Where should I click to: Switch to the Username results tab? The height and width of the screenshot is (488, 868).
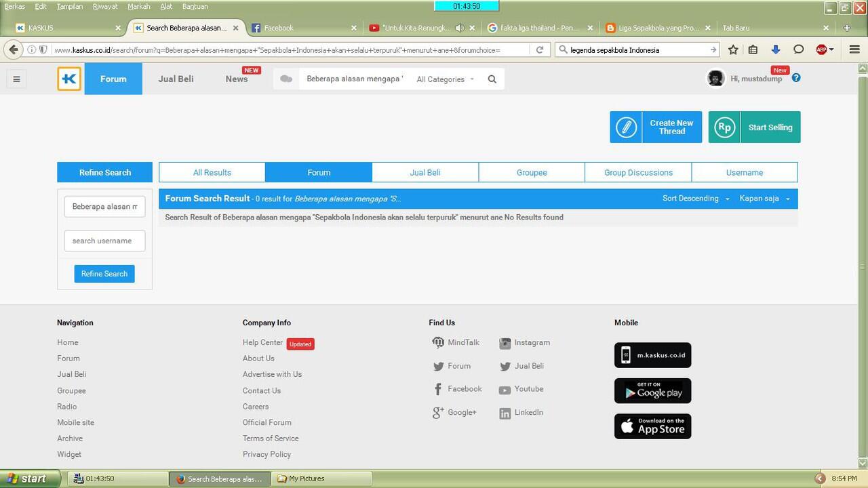(x=745, y=172)
